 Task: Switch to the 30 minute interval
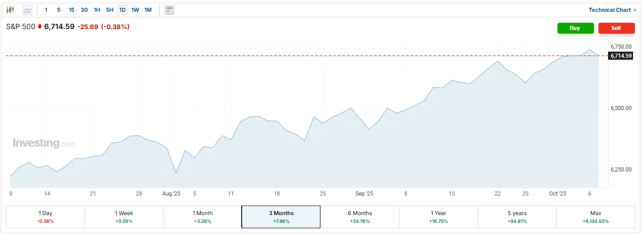point(84,10)
